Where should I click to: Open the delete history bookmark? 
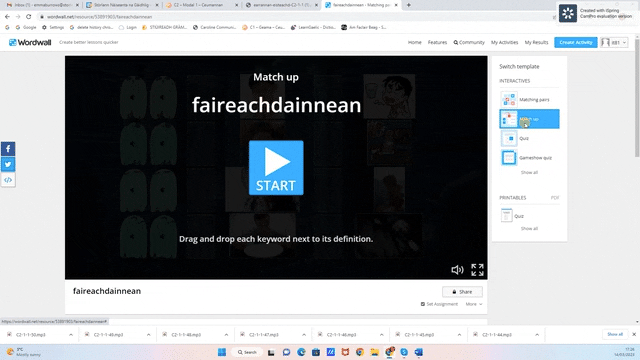point(91,27)
